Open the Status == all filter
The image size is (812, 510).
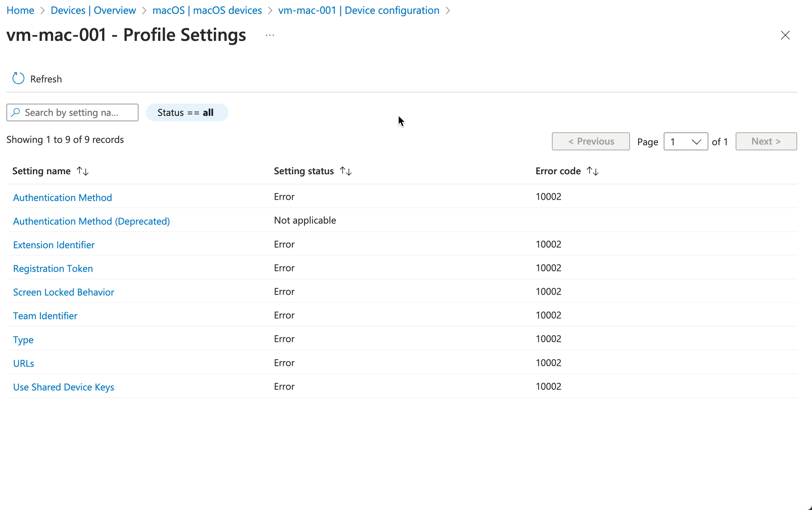coord(187,112)
